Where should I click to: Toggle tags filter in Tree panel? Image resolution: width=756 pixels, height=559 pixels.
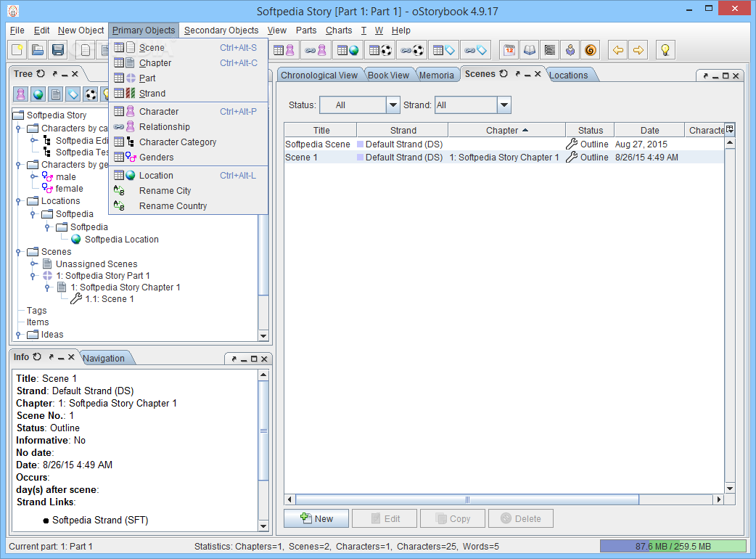point(73,94)
